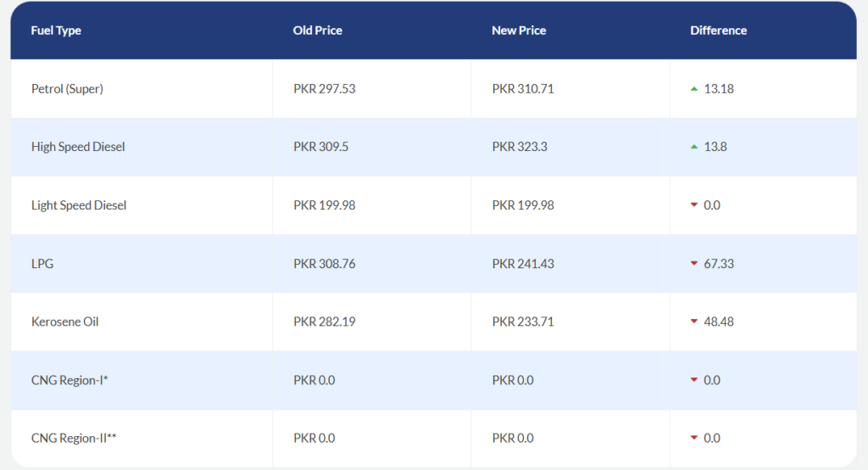This screenshot has width=868, height=470.
Task: Click the PKR 310.71 new price
Action: (x=522, y=89)
